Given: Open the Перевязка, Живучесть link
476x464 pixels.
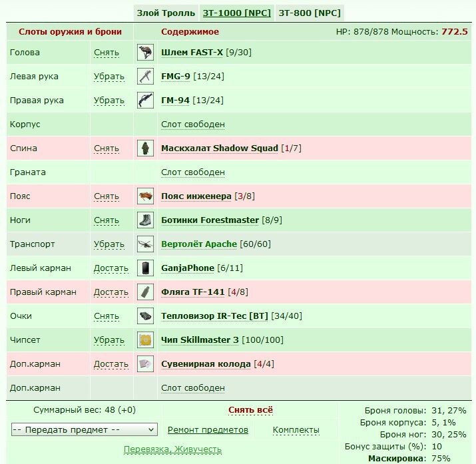Looking at the screenshot, I should point(172,449).
